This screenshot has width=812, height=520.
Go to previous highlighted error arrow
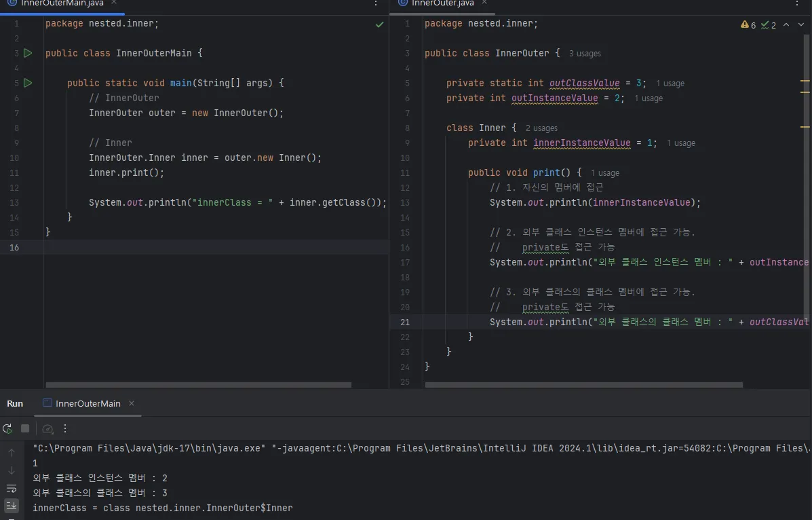point(786,24)
